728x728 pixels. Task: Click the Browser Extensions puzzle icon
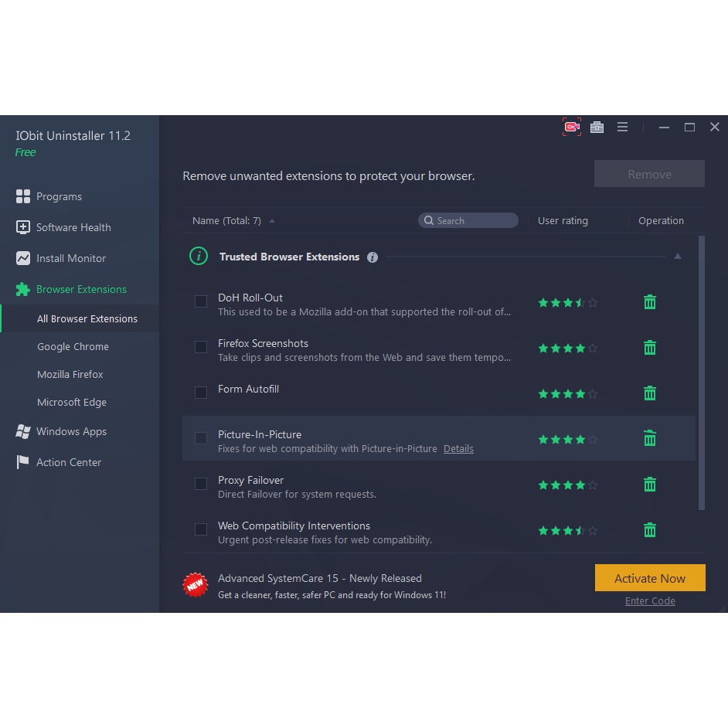(22, 289)
